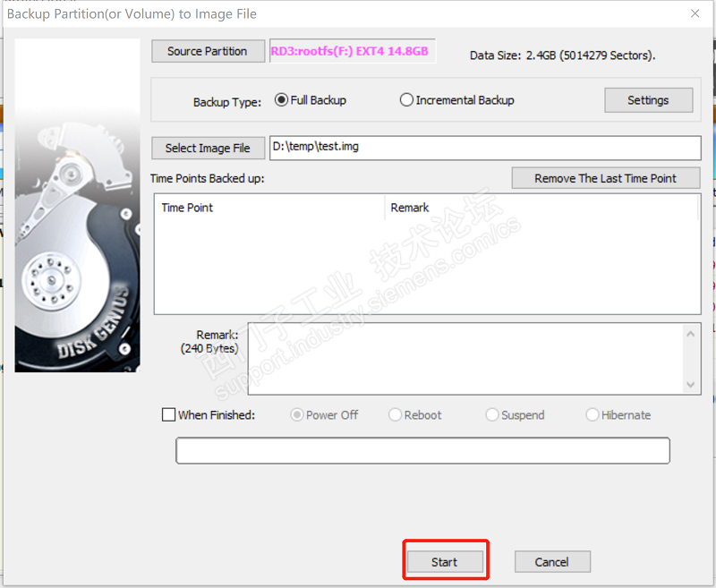Click Remove The Last Time Point
The height and width of the screenshot is (588, 716).
click(x=606, y=178)
